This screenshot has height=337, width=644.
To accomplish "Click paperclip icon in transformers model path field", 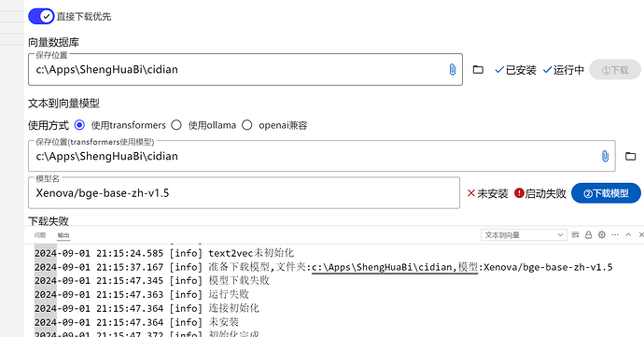I will (605, 156).
